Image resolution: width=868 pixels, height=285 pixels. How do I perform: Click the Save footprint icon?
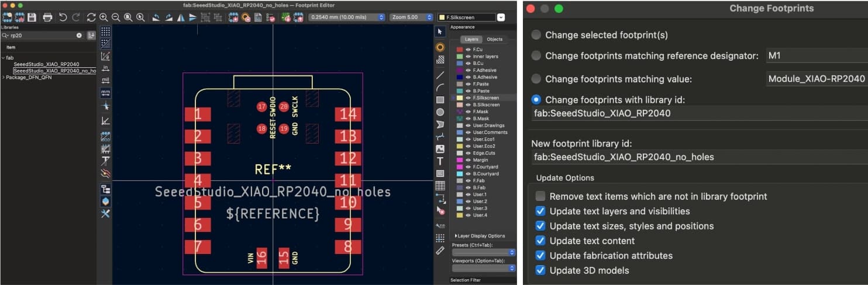click(32, 18)
